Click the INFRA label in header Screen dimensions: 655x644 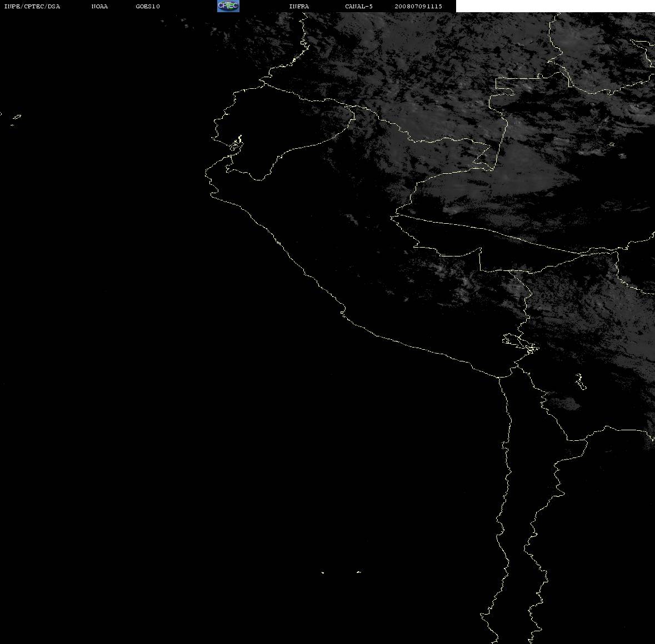299,6
